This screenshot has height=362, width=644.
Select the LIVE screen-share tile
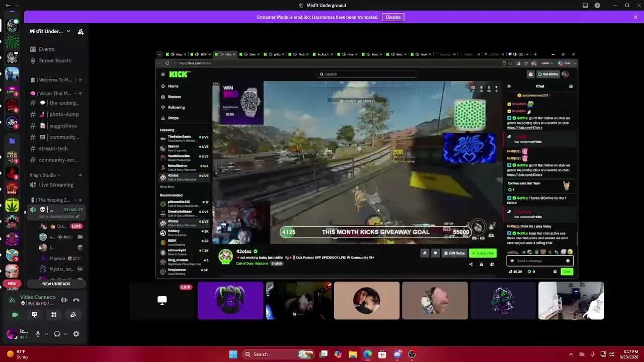tap(162, 301)
